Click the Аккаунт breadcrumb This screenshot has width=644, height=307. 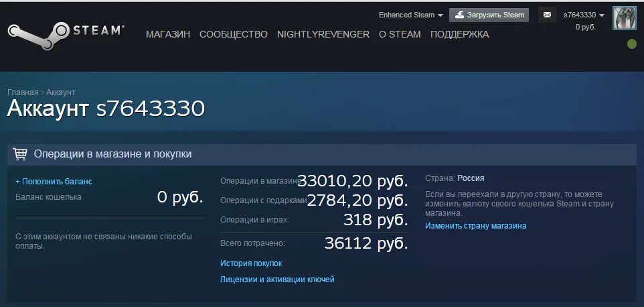click(x=60, y=93)
